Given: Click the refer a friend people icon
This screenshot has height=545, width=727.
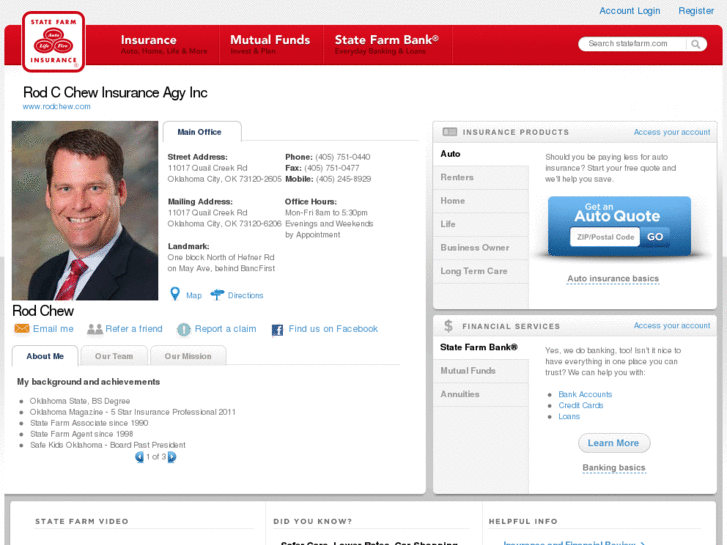Looking at the screenshot, I should point(95,329).
